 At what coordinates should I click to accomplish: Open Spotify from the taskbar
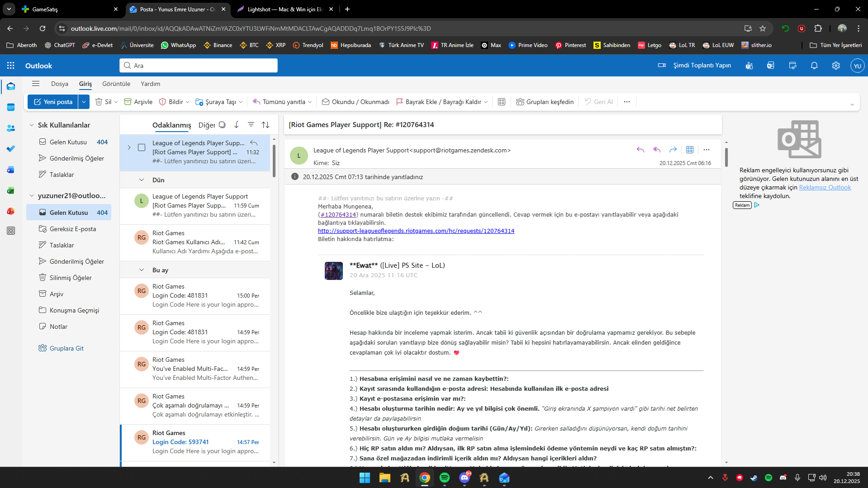pos(445,478)
